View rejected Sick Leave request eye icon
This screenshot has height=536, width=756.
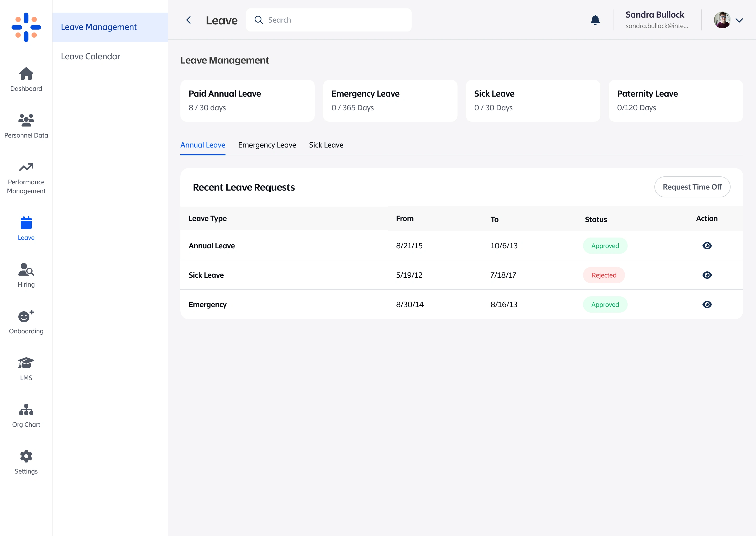point(707,275)
